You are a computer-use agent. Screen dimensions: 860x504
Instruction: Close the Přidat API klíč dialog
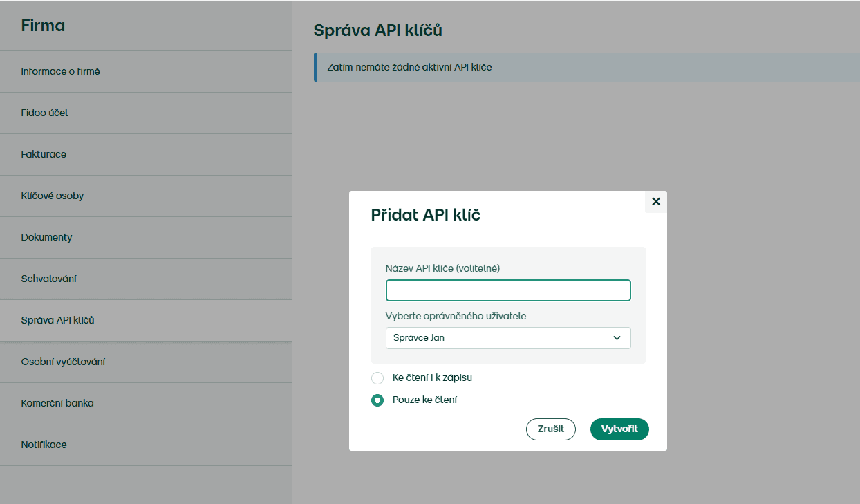656,202
